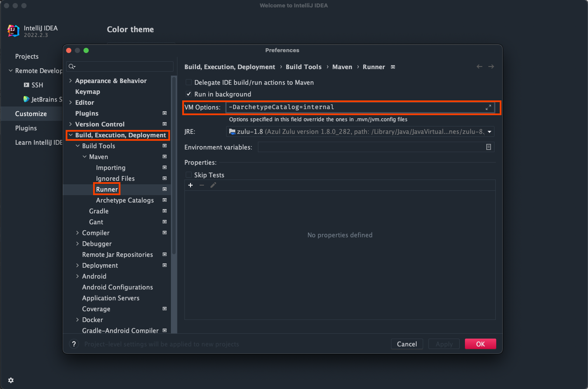Click the IntelliJ IDEA logo icon
Screen dimensions: 588x389
(x=13, y=30)
